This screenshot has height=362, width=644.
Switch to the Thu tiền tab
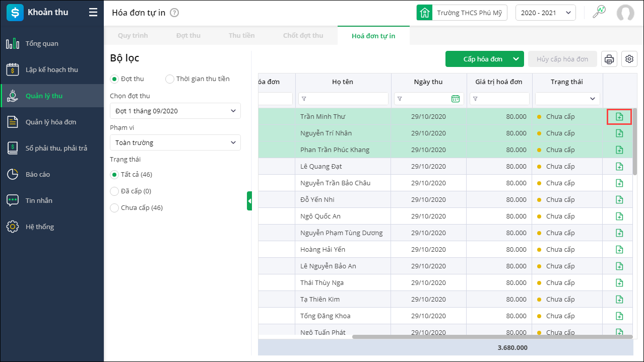point(241,36)
